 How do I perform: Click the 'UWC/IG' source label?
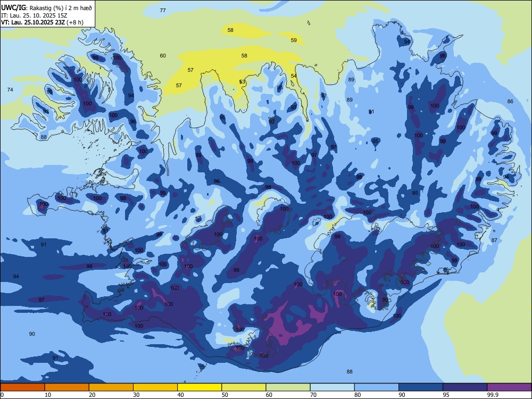click(x=13, y=7)
